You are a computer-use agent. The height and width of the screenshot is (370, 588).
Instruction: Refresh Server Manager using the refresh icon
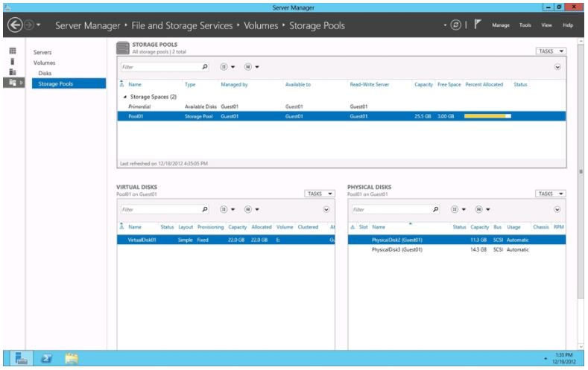tap(455, 25)
